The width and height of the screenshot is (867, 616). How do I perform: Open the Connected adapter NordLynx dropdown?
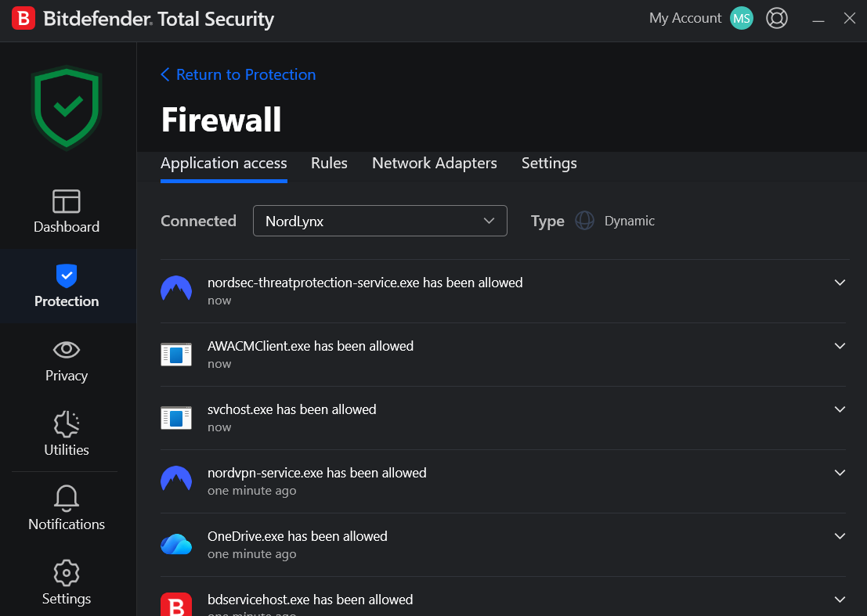[380, 221]
